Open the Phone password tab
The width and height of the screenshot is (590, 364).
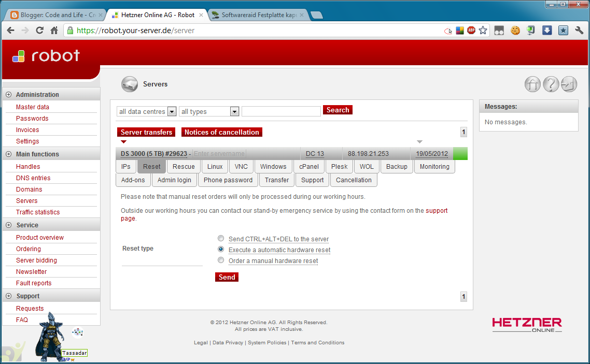point(228,180)
